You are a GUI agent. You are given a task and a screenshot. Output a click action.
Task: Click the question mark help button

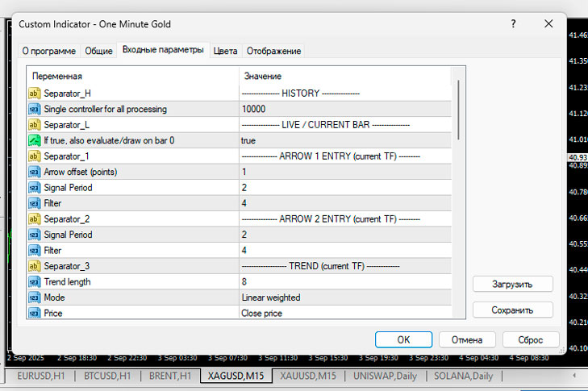point(513,24)
